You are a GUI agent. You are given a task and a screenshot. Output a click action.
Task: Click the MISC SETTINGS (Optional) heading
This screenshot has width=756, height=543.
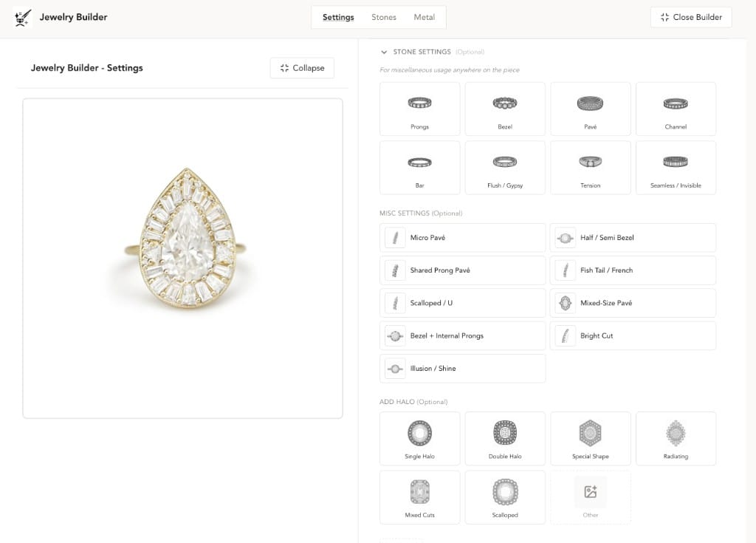click(x=421, y=214)
